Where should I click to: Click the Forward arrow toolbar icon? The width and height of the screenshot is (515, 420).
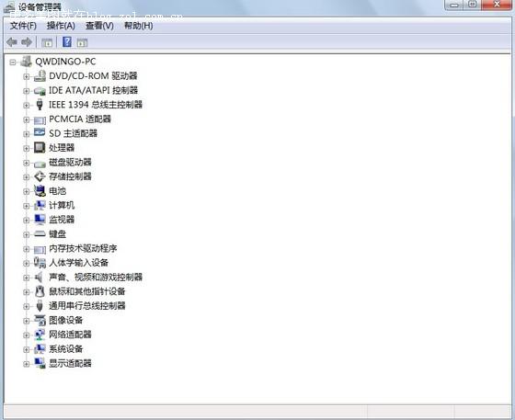27,42
